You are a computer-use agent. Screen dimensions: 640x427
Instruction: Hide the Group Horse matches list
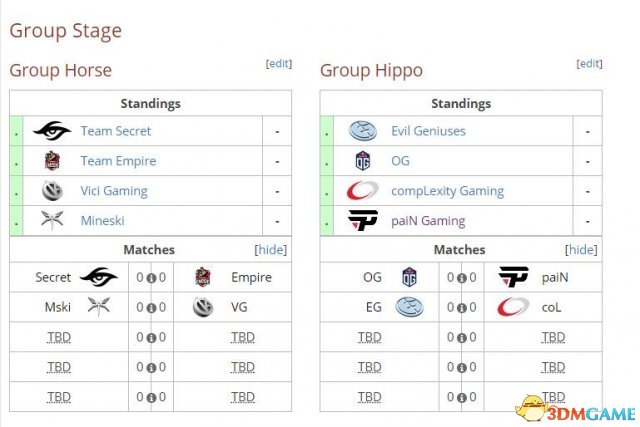[271, 249]
